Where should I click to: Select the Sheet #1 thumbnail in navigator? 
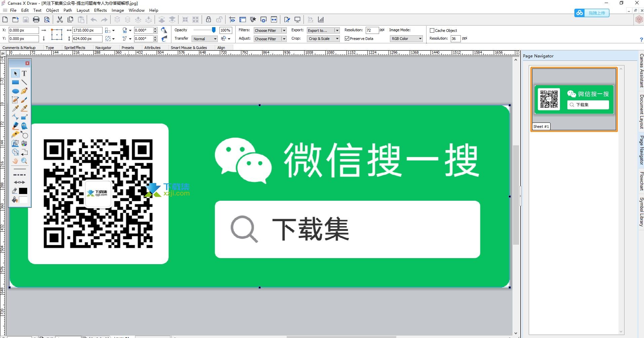(x=574, y=99)
